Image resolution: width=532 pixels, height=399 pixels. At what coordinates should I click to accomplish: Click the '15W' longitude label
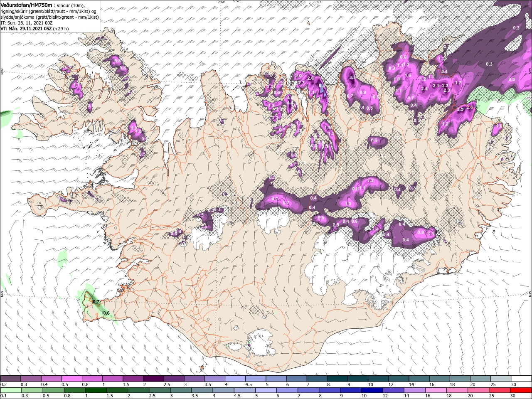pyautogui.click(x=440, y=2)
